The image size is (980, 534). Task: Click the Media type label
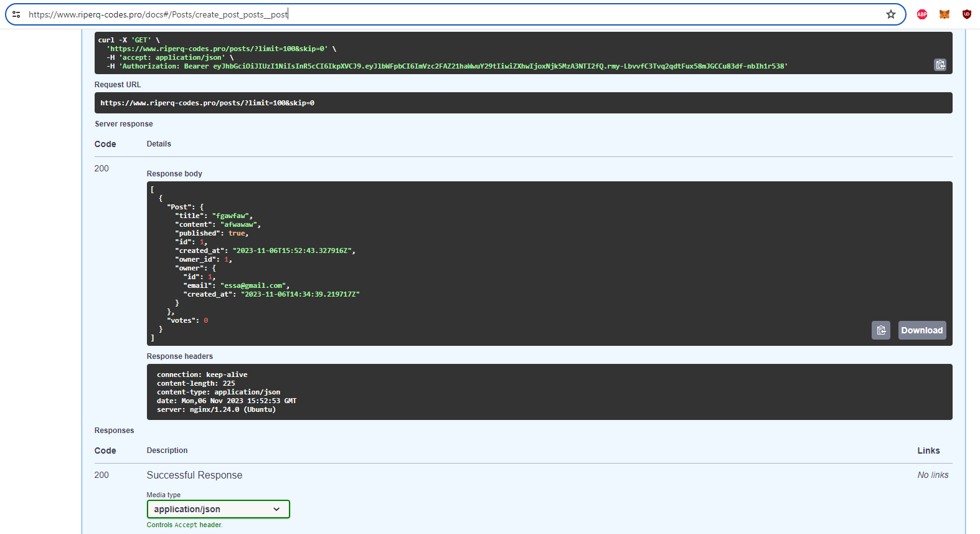[164, 495]
